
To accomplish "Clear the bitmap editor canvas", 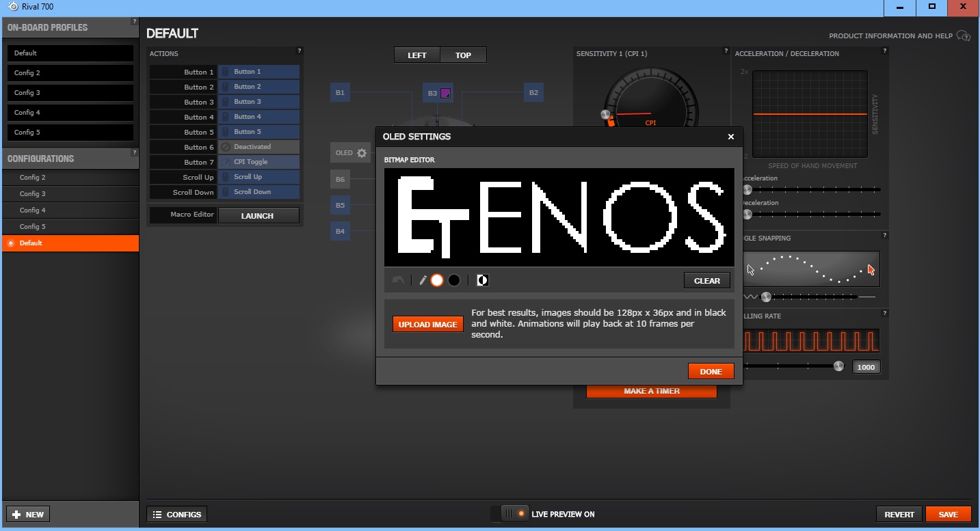I will click(x=707, y=281).
